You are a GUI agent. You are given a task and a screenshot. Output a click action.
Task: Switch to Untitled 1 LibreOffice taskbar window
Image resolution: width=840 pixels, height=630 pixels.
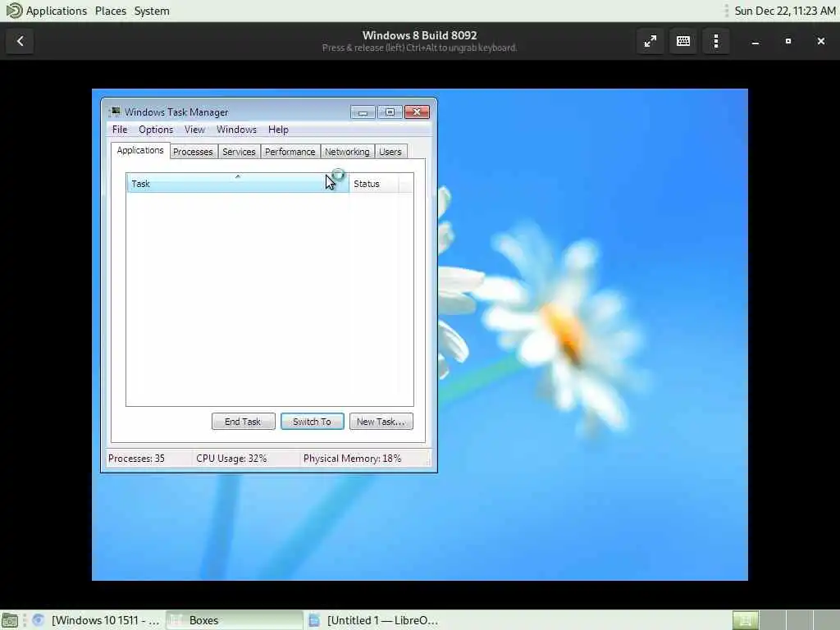tap(374, 620)
